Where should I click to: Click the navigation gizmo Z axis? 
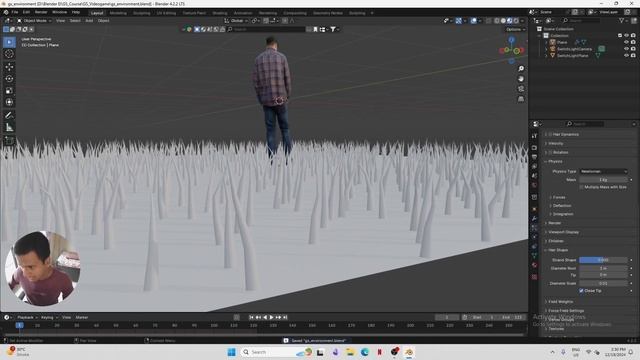[x=511, y=40]
